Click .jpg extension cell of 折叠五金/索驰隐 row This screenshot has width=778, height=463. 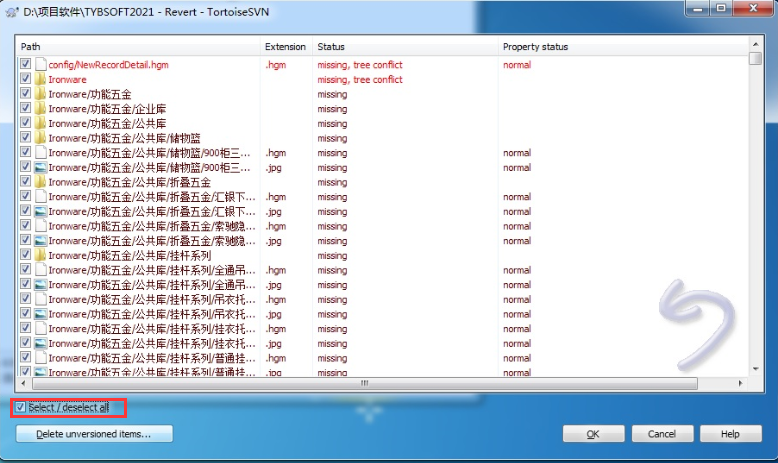pos(274,241)
